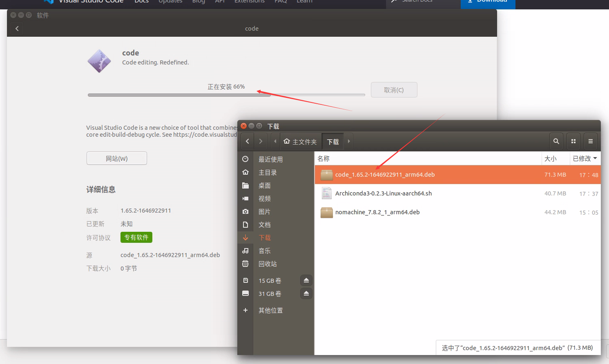Click the 详细信息 heading
609x364 pixels.
click(101, 189)
